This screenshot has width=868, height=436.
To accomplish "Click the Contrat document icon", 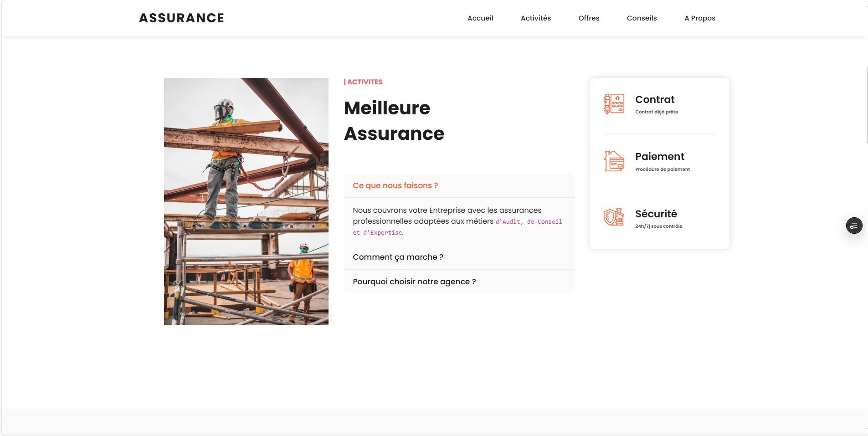I will [614, 103].
